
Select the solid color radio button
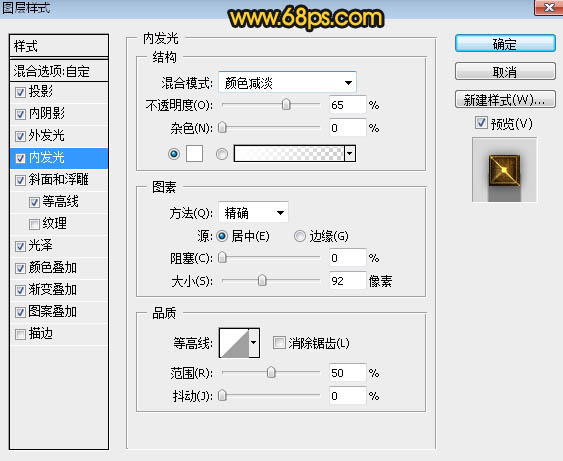(174, 154)
